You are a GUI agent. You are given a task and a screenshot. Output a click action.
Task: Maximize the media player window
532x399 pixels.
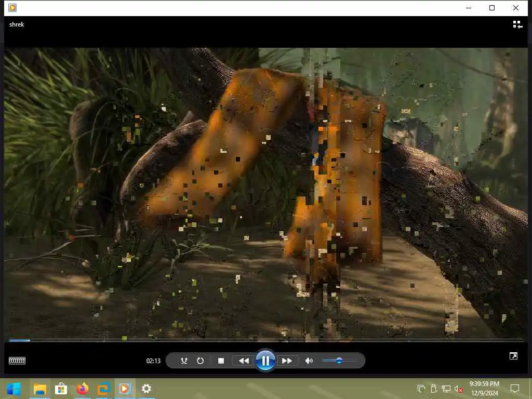492,8
